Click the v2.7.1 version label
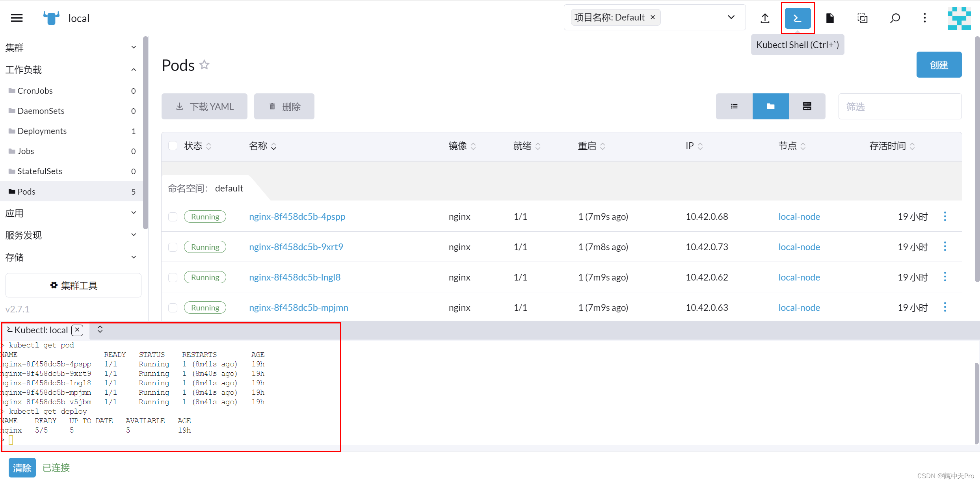This screenshot has height=483, width=980. pos(17,309)
